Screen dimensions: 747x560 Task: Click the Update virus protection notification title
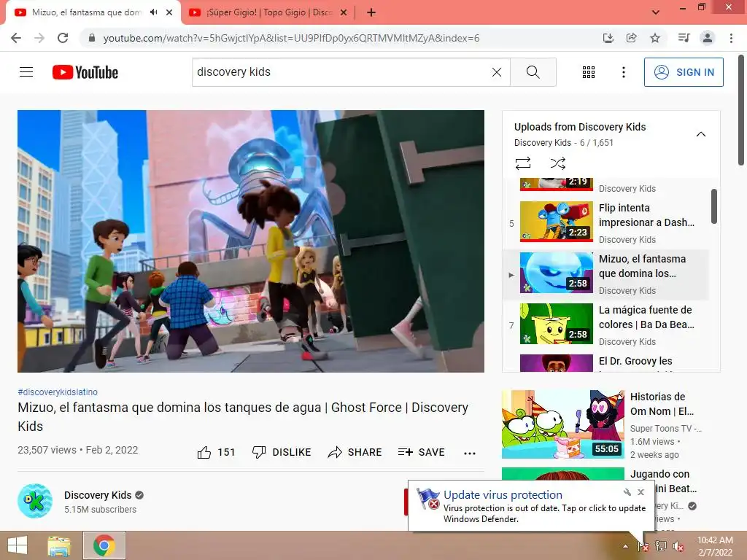[503, 495]
